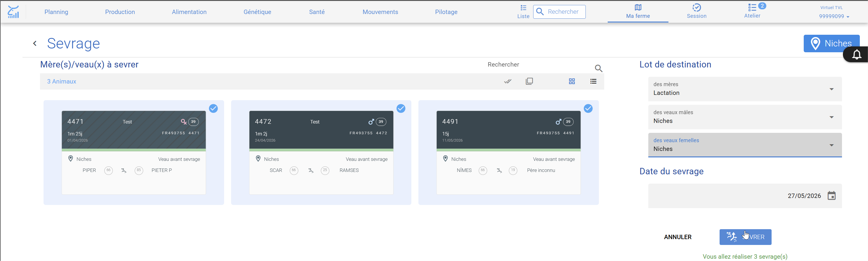Expand the 'des mères' Lactation dropdown
868x261 pixels.
pos(745,89)
